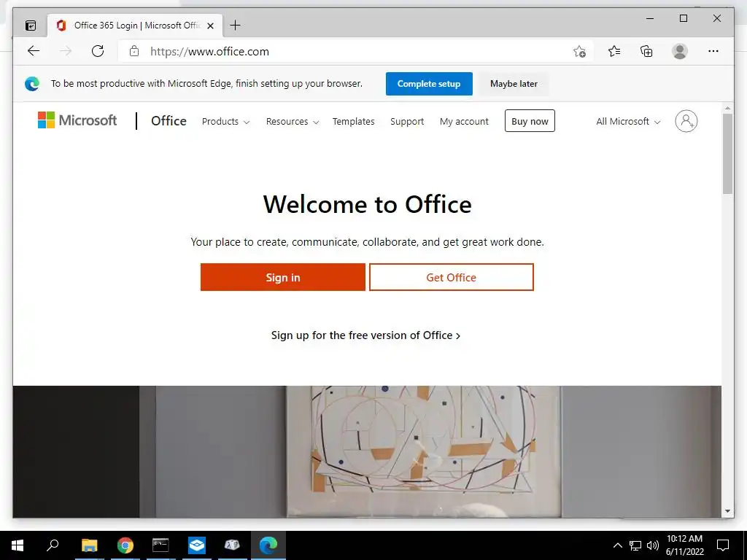747x560 pixels.
Task: Open the clock showing 10:12 AM
Action: click(684, 545)
